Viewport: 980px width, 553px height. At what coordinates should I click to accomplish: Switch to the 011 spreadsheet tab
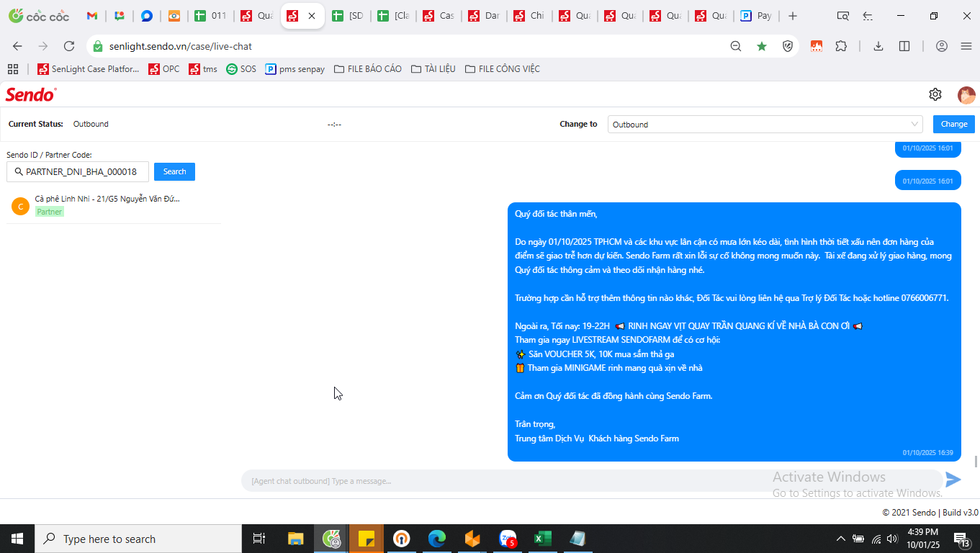[211, 16]
